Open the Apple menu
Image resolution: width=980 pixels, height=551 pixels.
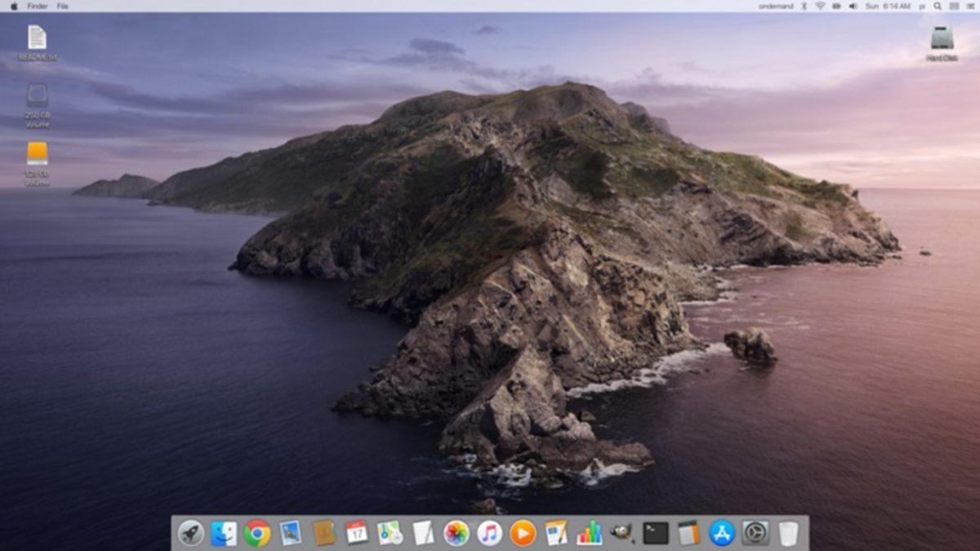tap(13, 7)
